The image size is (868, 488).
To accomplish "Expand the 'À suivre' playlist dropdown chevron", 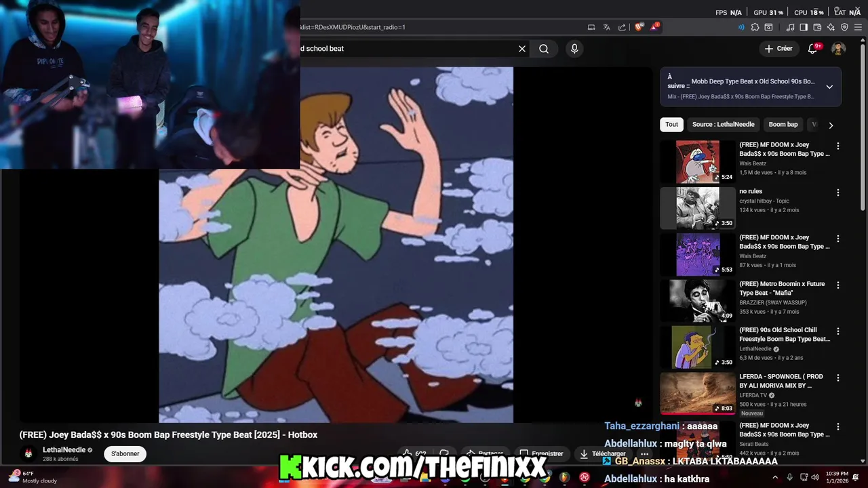I will point(829,87).
